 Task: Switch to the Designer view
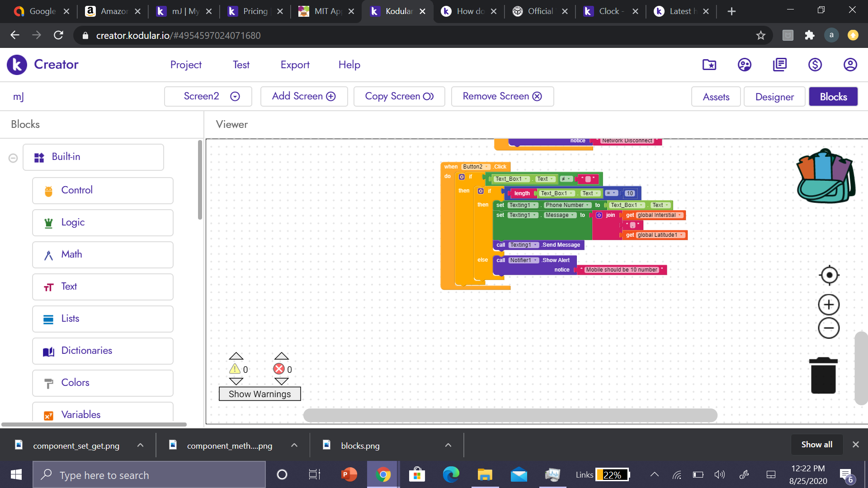click(x=774, y=97)
